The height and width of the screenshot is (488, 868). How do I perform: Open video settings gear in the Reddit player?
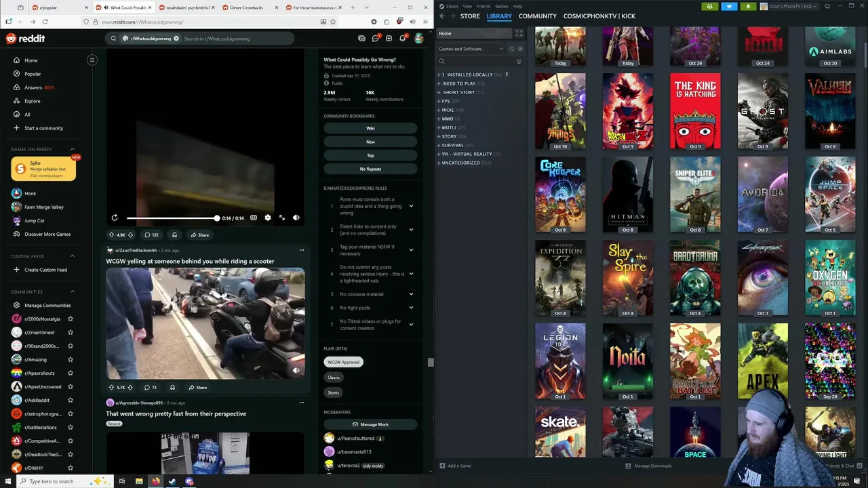[267, 218]
